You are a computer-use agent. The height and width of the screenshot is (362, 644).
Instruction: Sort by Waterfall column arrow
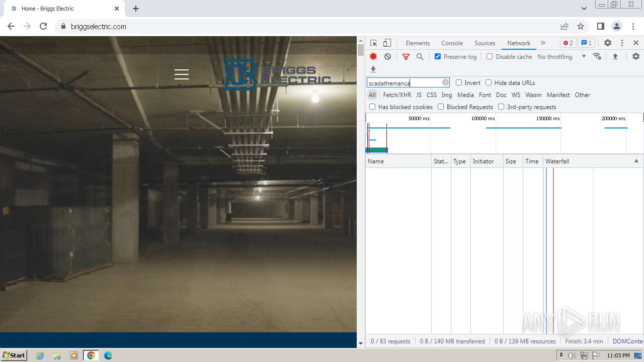[x=636, y=161]
